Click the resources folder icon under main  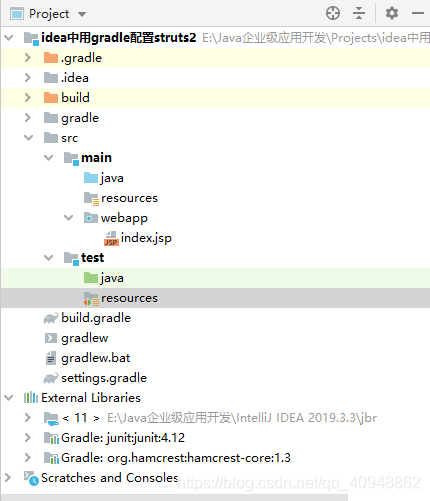point(91,198)
